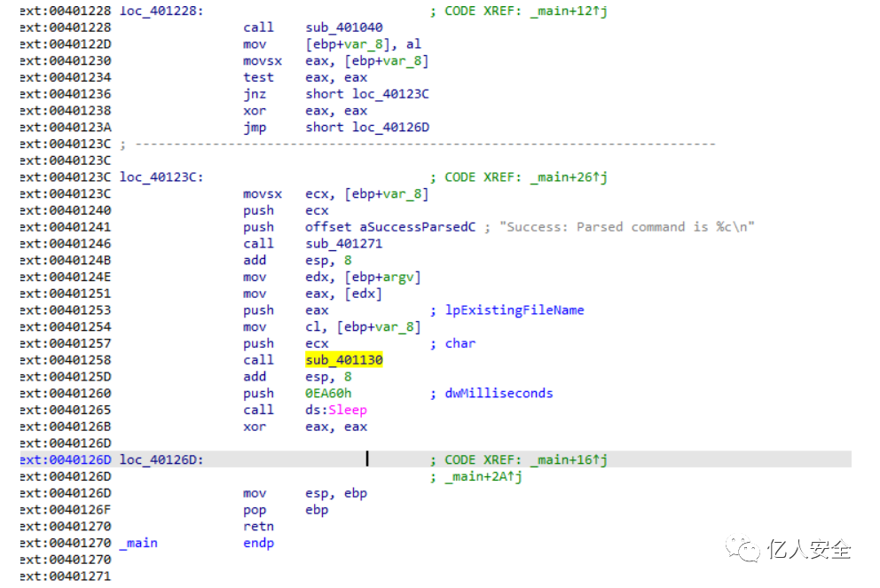The height and width of the screenshot is (588, 880).
Task: Click the 'mov esp, ebp' operands
Action: [x=336, y=493]
